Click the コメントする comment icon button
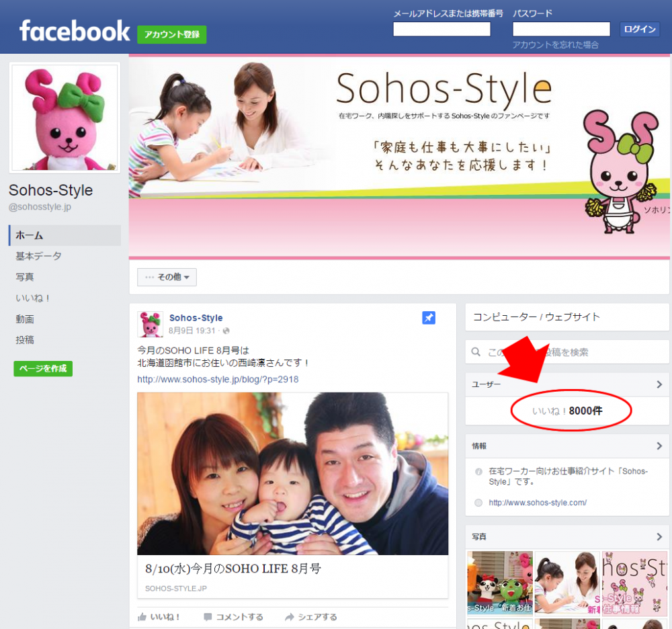The image size is (672, 629). coord(234,617)
